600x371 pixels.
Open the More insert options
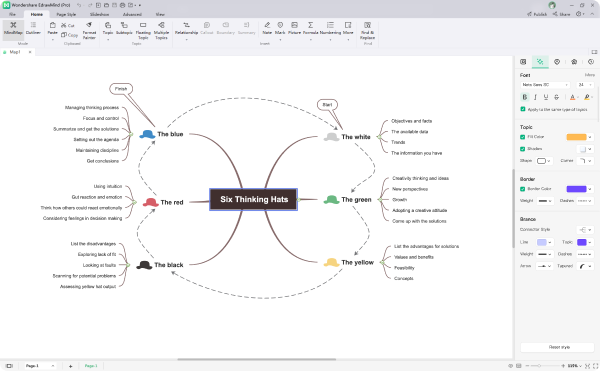[348, 28]
